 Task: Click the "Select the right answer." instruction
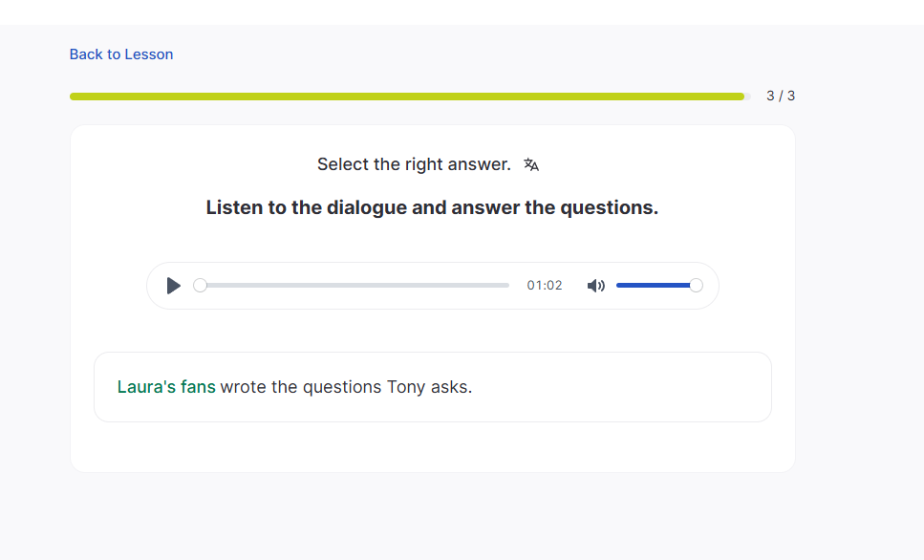click(x=414, y=164)
